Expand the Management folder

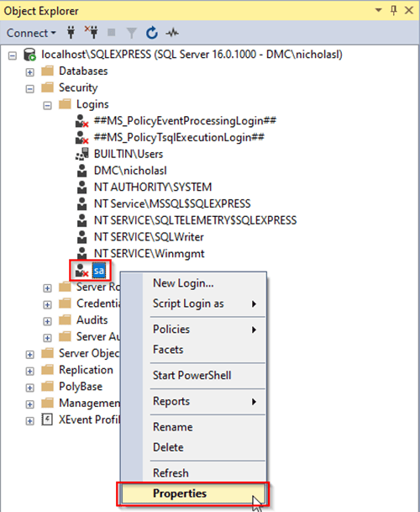pos(29,404)
